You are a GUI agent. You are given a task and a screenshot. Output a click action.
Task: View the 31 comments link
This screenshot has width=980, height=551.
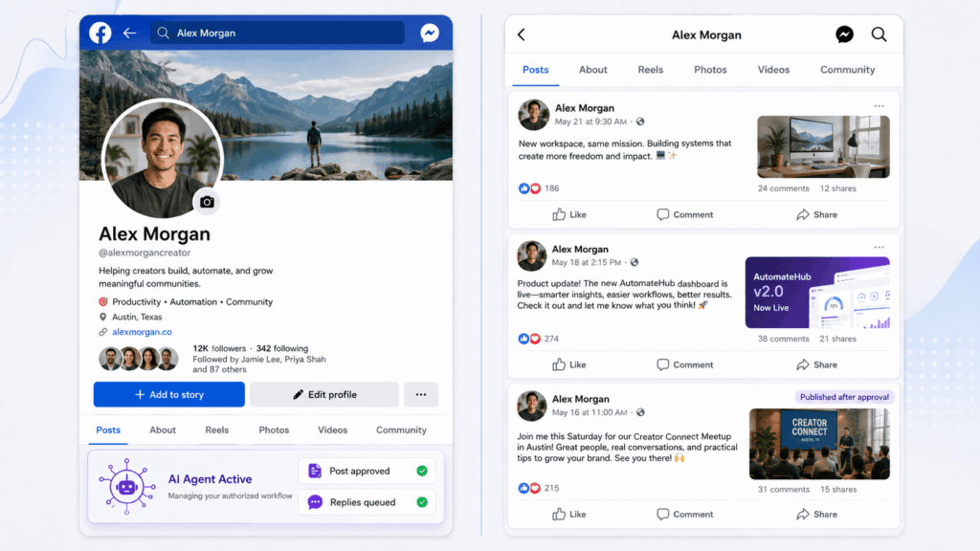tap(783, 489)
